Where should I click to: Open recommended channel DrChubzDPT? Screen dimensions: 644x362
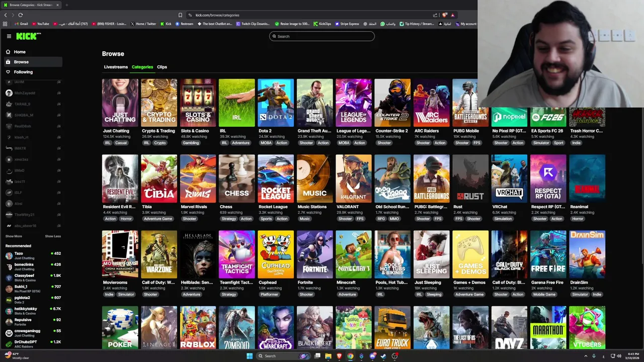click(33, 344)
